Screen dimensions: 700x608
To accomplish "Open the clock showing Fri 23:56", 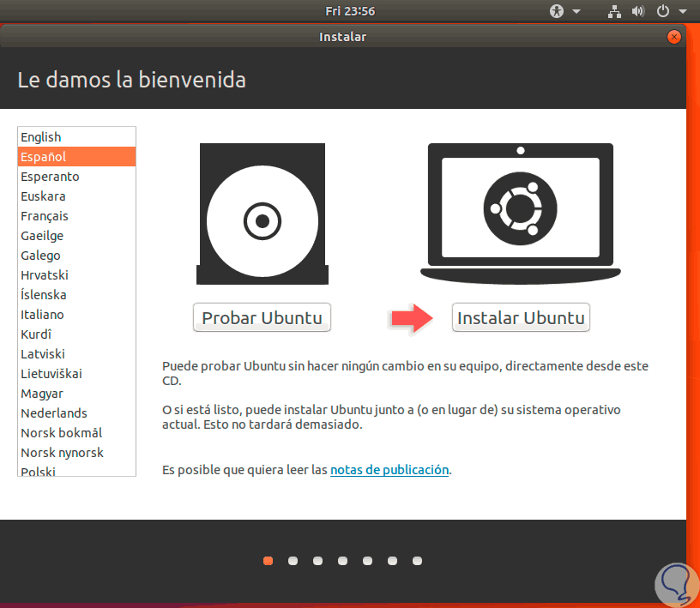I will click(350, 11).
